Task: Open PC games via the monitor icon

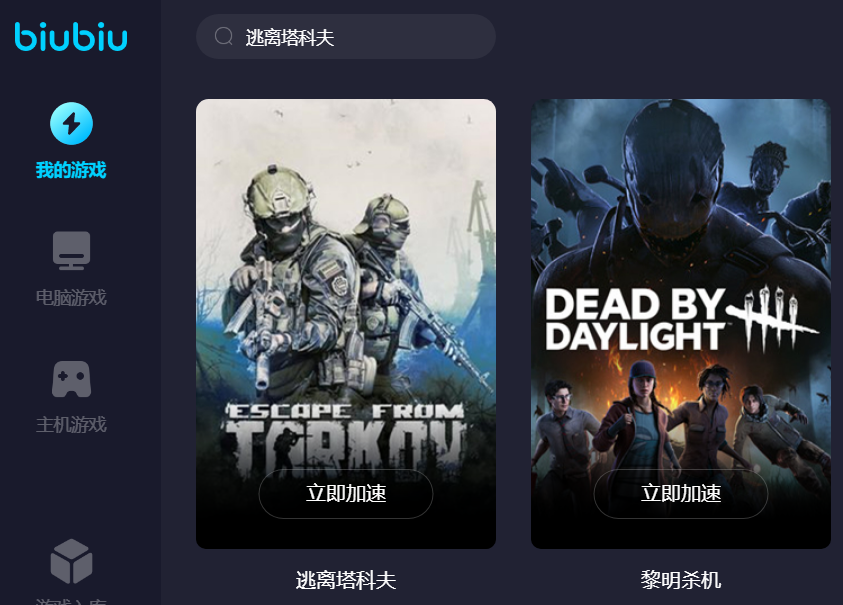Action: [72, 251]
